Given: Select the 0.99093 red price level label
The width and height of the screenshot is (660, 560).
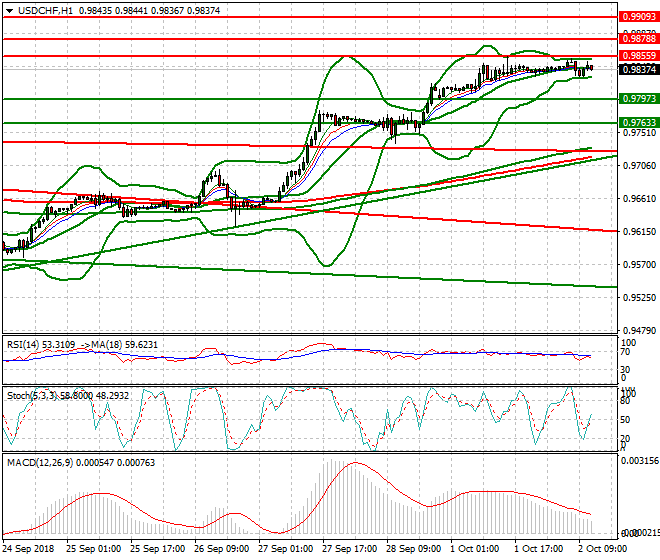Looking at the screenshot, I should pos(639,17).
